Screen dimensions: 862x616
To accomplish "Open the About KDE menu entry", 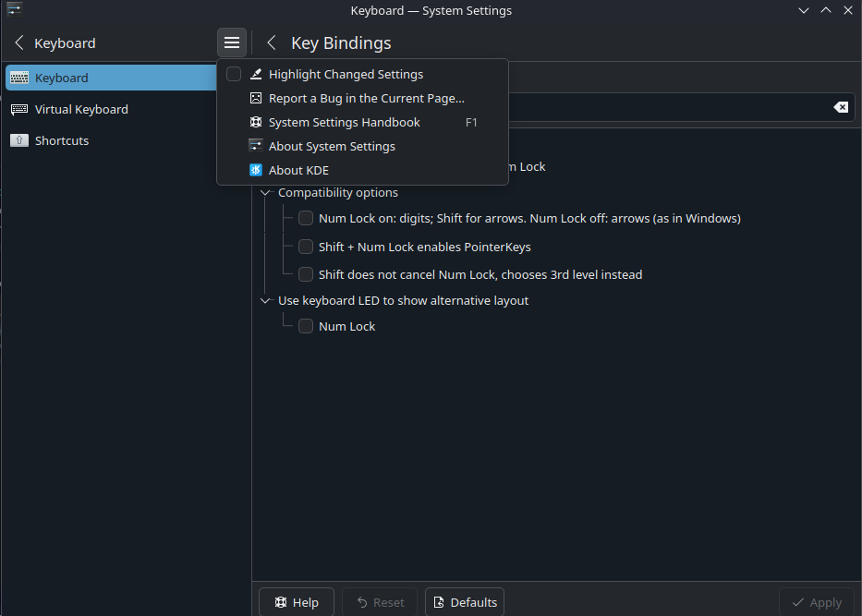I will (x=363, y=170).
